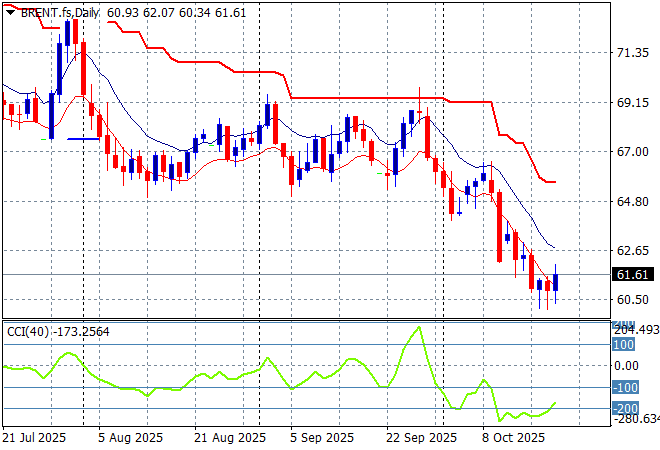Click the 8 Oct 2025 date label

click(511, 438)
